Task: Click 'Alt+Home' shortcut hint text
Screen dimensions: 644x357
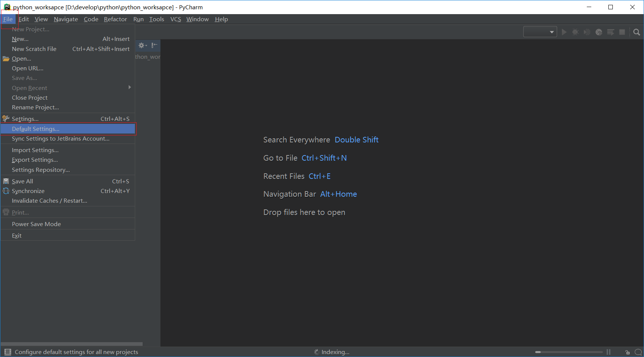Action: (x=338, y=194)
